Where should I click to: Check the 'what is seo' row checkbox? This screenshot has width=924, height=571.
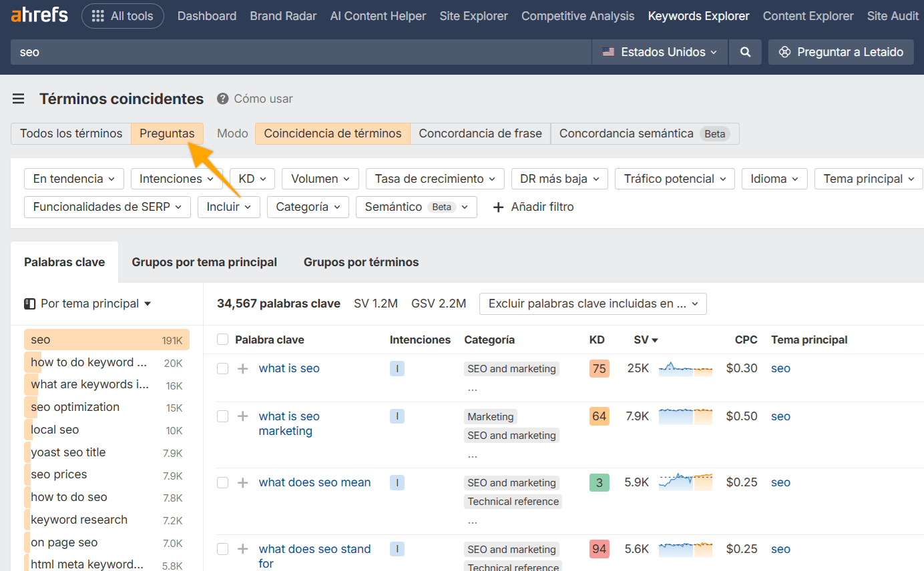(223, 368)
